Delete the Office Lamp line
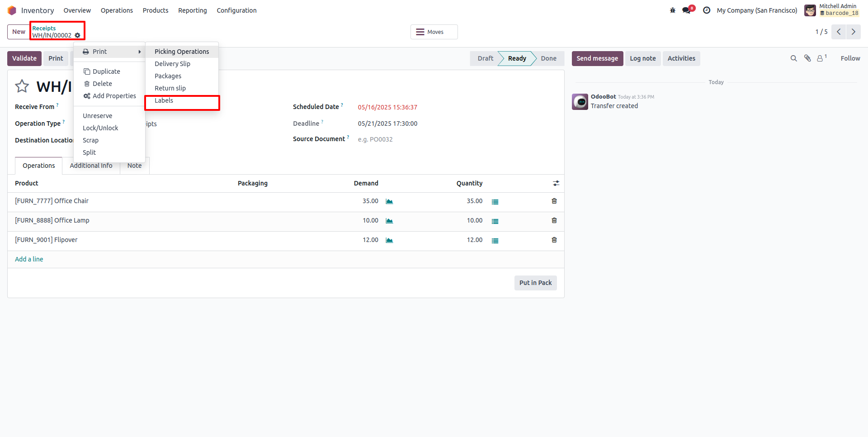Screen dimensions: 868x437 [554, 220]
